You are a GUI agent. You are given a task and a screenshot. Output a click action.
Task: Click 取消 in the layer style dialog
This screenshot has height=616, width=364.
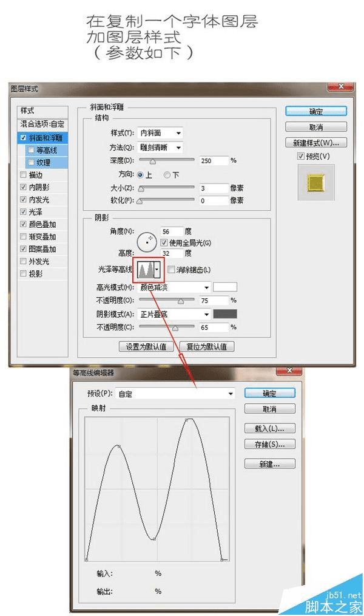click(x=316, y=127)
